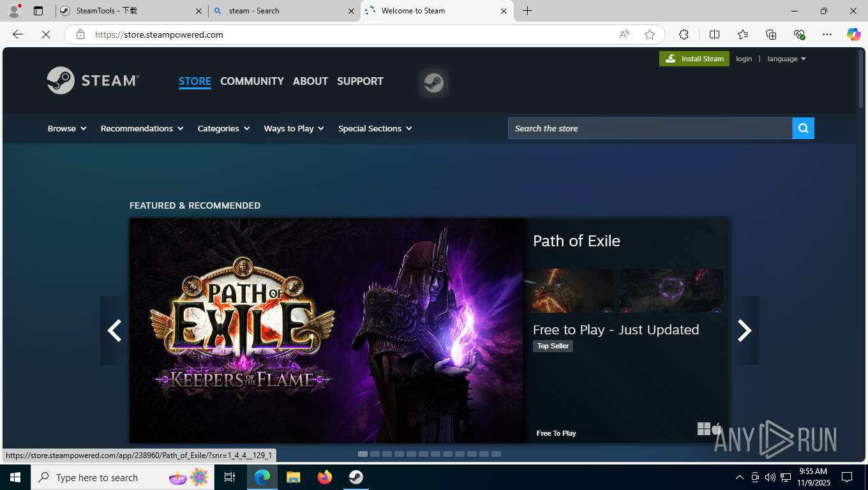Expand the Browse menu
Screen dimensions: 868x490
click(x=67, y=128)
